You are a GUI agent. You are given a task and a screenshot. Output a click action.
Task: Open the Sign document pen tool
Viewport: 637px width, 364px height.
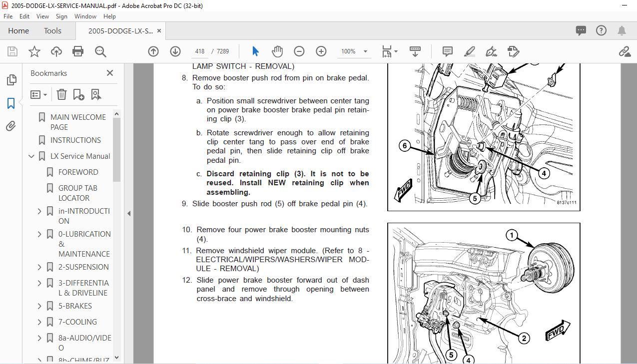tap(492, 51)
